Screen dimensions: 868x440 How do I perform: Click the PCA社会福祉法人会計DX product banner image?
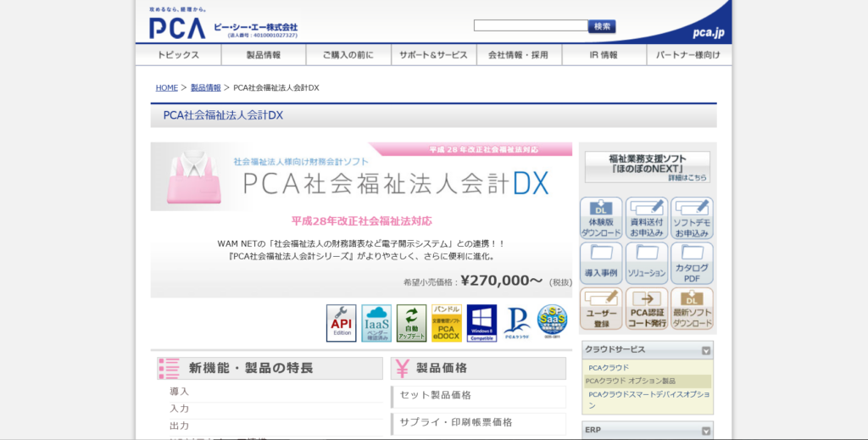click(x=361, y=176)
